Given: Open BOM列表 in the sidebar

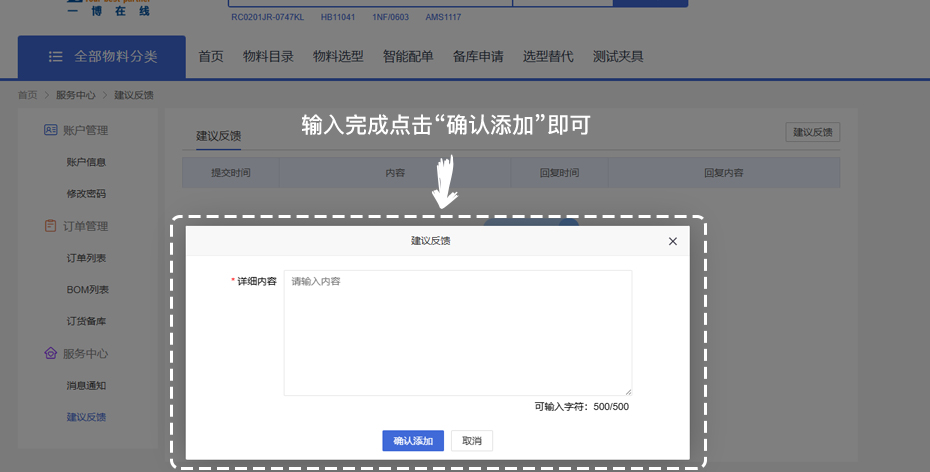Looking at the screenshot, I should [88, 290].
